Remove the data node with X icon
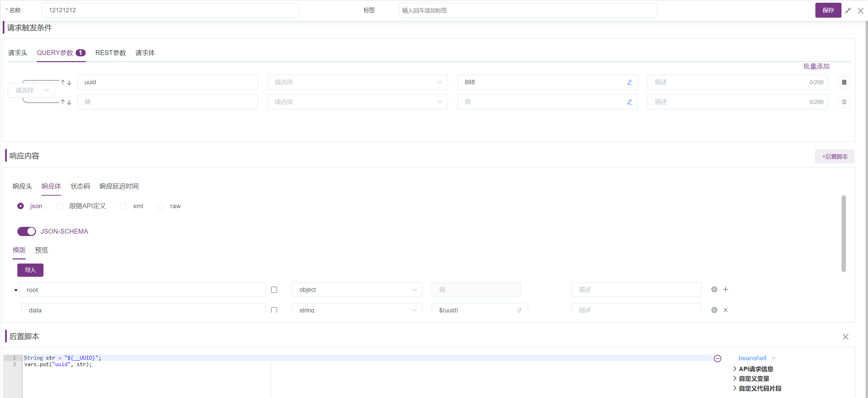Image resolution: width=868 pixels, height=398 pixels. point(725,310)
